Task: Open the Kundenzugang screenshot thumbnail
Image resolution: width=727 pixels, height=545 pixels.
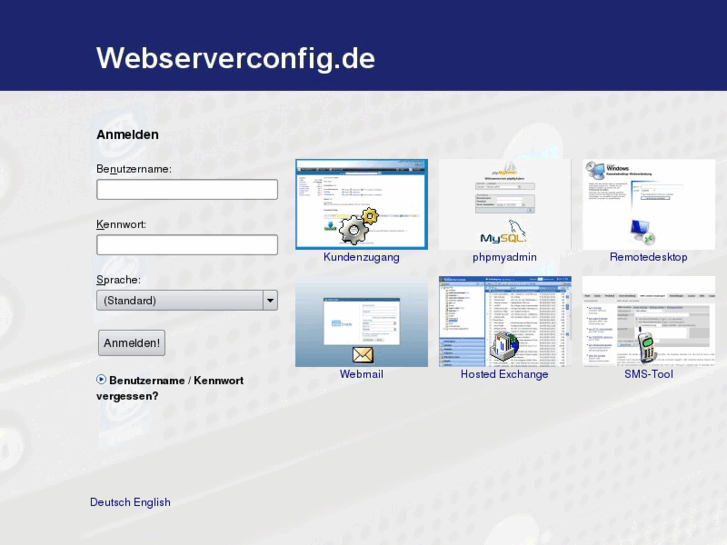Action: coord(361,204)
